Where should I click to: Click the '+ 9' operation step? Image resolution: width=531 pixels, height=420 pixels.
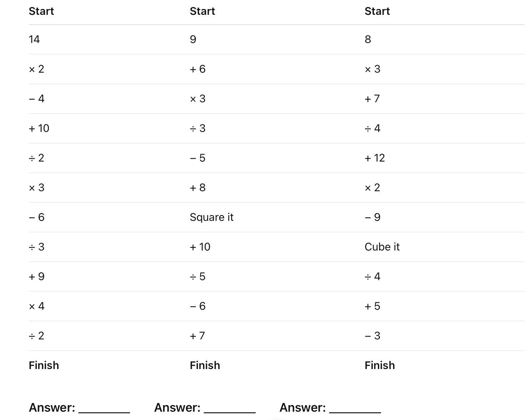36,277
